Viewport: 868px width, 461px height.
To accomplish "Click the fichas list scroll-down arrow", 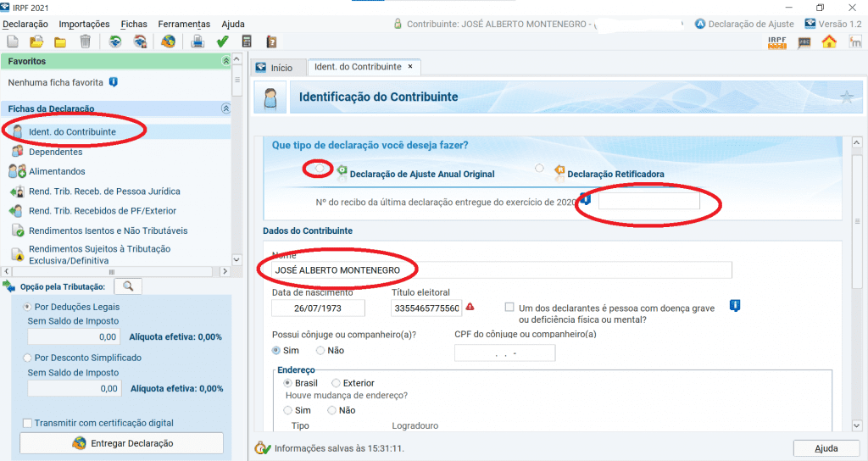I will click(x=237, y=259).
